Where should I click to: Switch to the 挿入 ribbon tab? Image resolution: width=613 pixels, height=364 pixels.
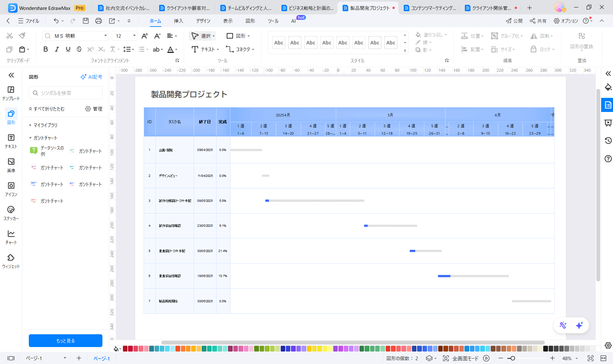(178, 21)
